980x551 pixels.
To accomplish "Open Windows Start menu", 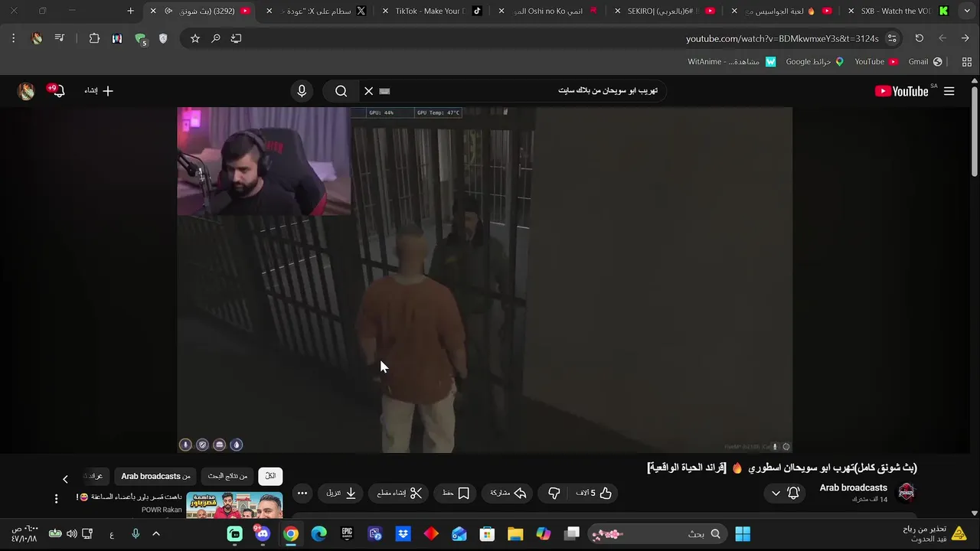I will [743, 534].
